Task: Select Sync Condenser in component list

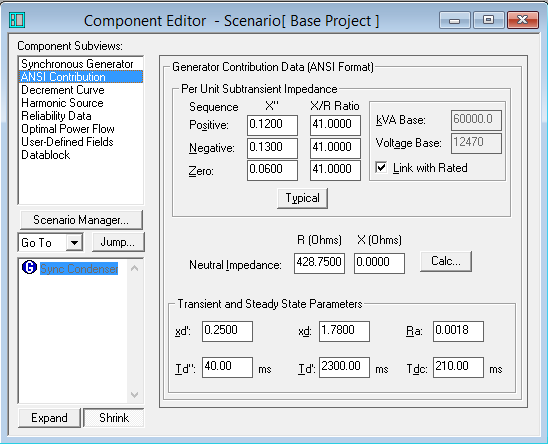Action: point(79,268)
